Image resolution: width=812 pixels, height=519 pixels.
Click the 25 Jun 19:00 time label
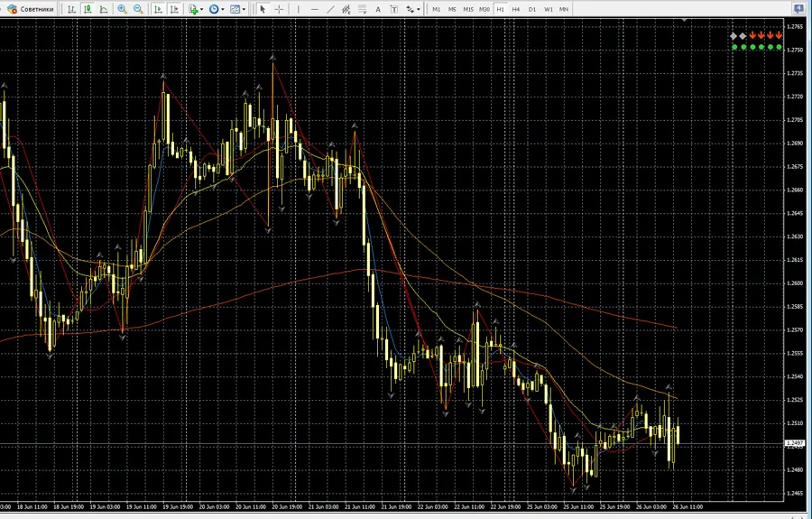pyautogui.click(x=615, y=506)
